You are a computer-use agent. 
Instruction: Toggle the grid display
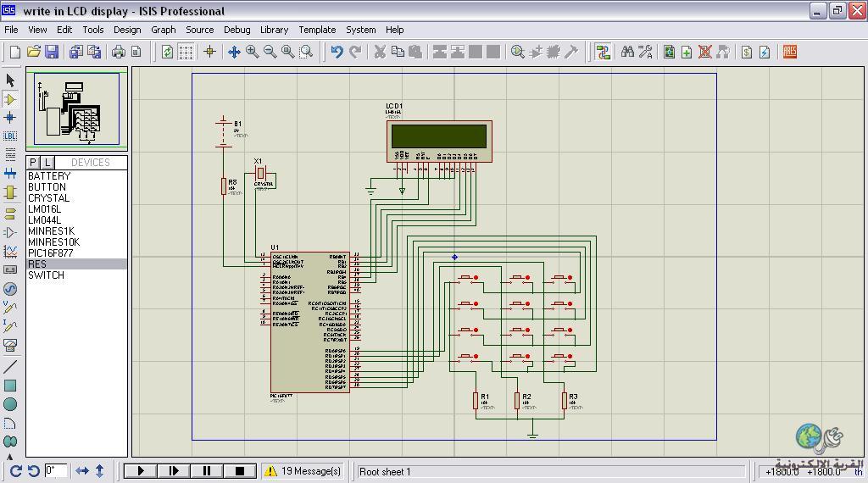186,52
